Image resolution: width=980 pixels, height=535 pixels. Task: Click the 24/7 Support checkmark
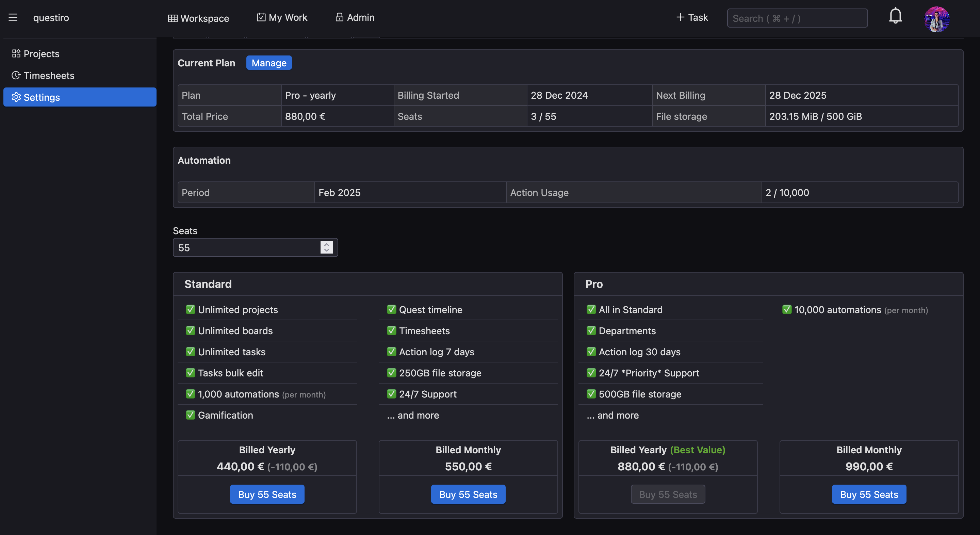[391, 394]
